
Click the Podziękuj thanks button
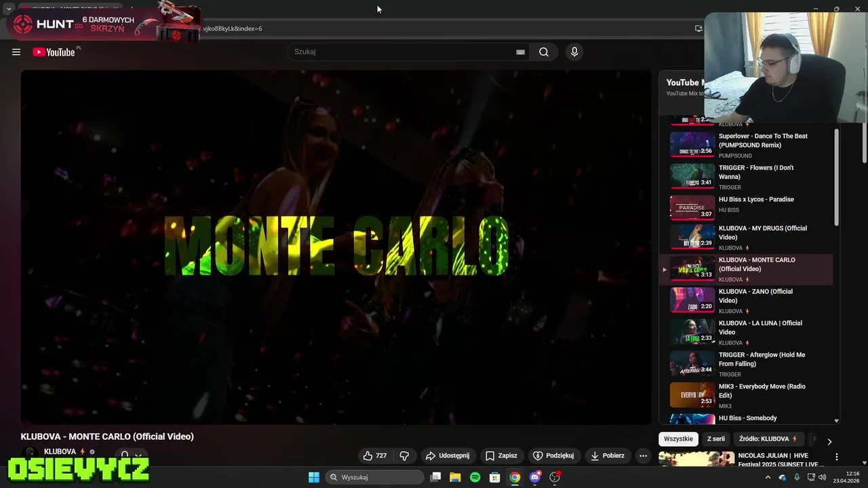point(553,455)
